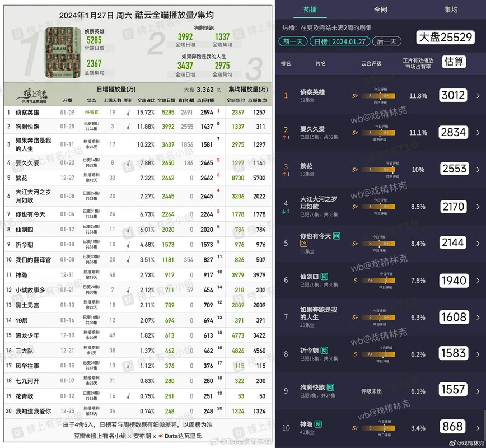This screenshot has height=448, width=486.
Task: Click the update checkmark in 狗剩快跑 row
Action: click(x=128, y=127)
